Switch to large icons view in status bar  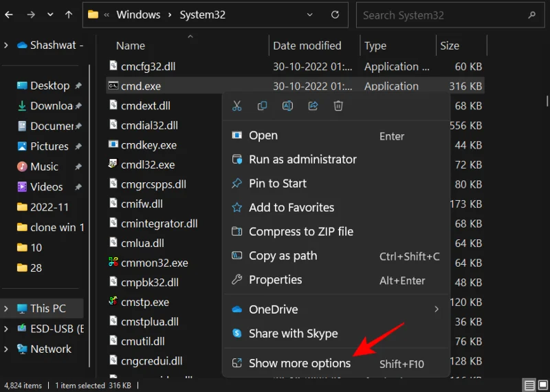pos(542,385)
